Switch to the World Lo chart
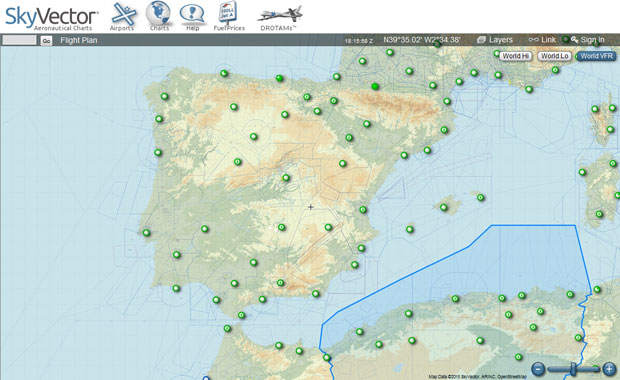The width and height of the screenshot is (620, 380). [x=554, y=56]
